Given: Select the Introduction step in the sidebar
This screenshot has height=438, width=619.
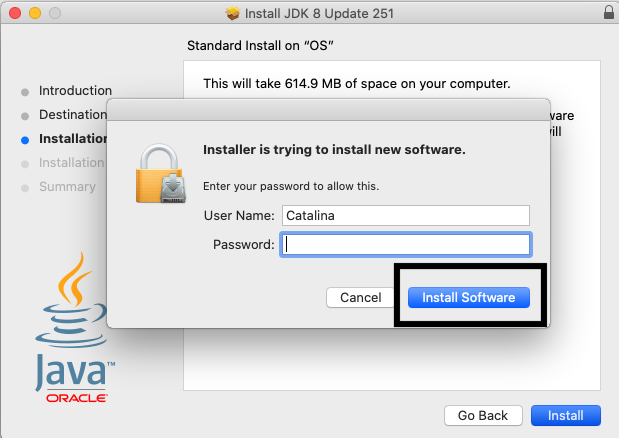Looking at the screenshot, I should click(75, 91).
